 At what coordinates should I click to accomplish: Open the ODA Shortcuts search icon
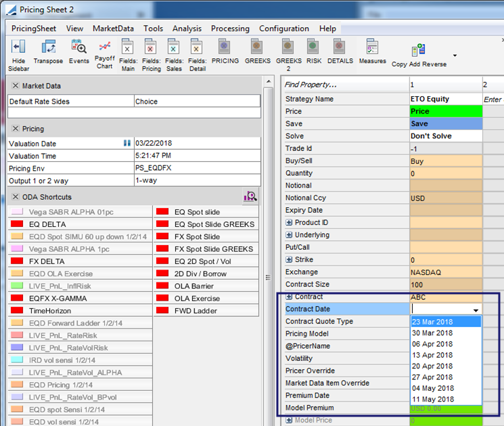(250, 196)
